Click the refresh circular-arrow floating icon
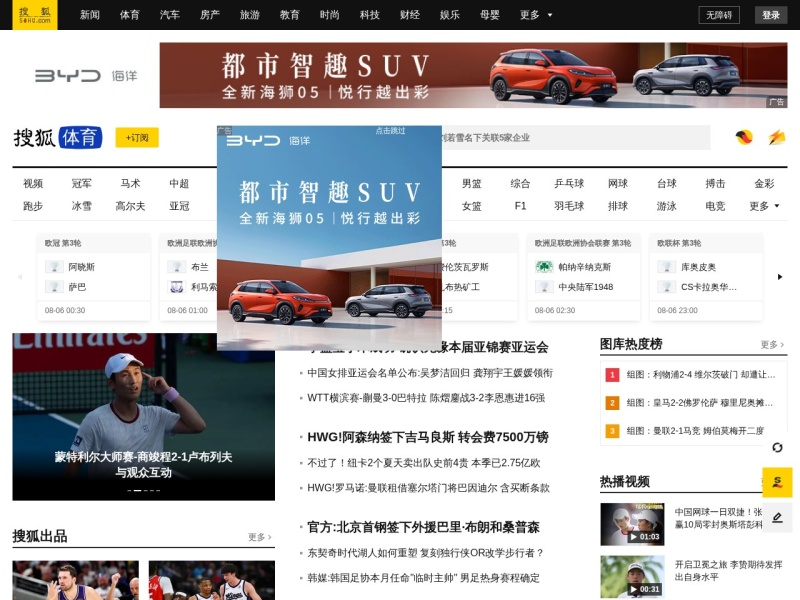800x600 pixels. pyautogui.click(x=777, y=447)
